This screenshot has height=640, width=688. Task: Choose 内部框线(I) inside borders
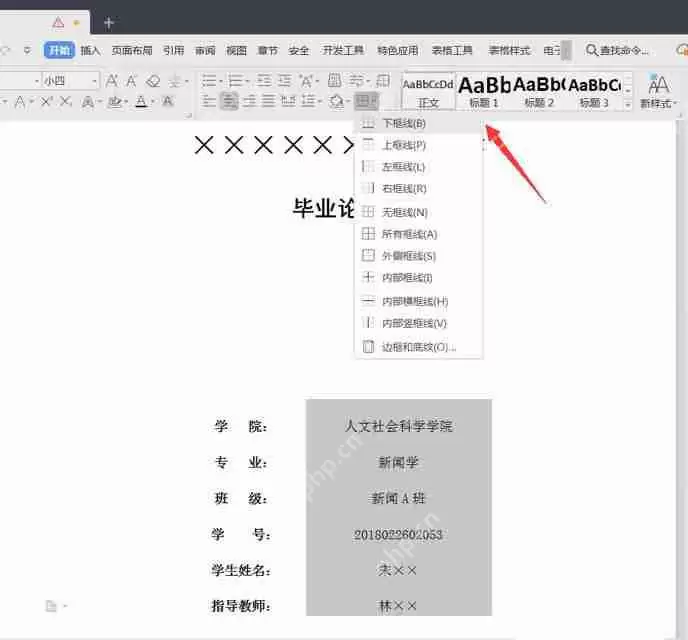419,277
